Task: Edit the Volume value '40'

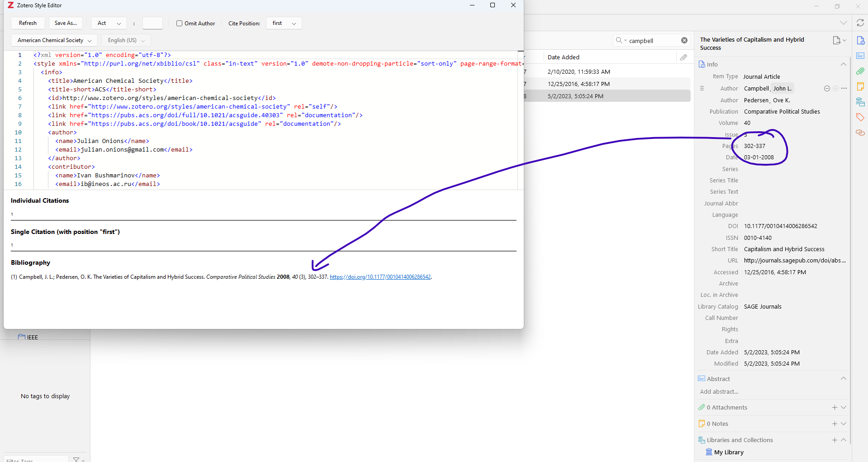Action: tap(747, 123)
